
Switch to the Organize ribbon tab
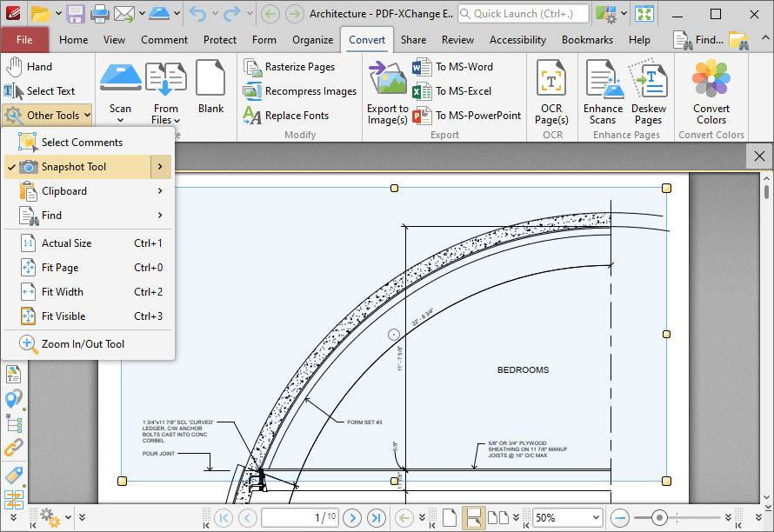[312, 39]
